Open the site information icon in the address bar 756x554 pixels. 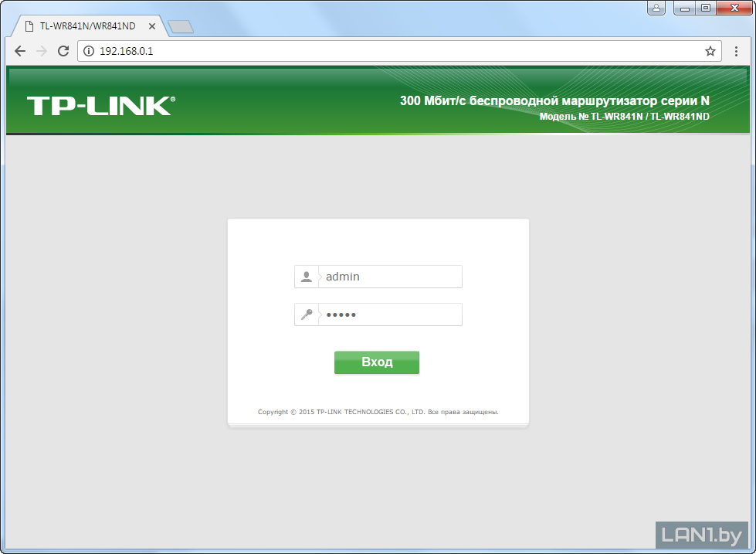pos(89,51)
